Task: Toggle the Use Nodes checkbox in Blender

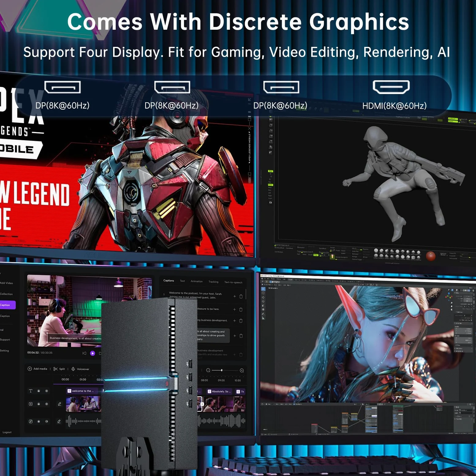Action: coord(294,404)
